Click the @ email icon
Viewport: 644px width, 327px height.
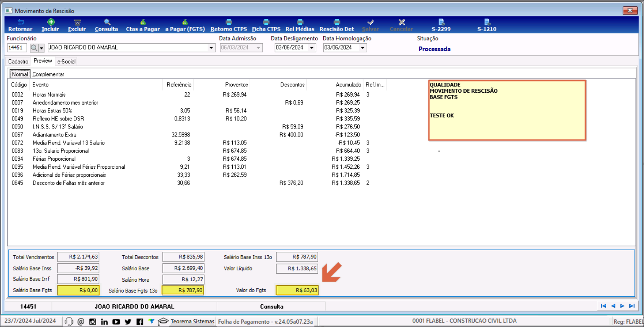(81, 322)
